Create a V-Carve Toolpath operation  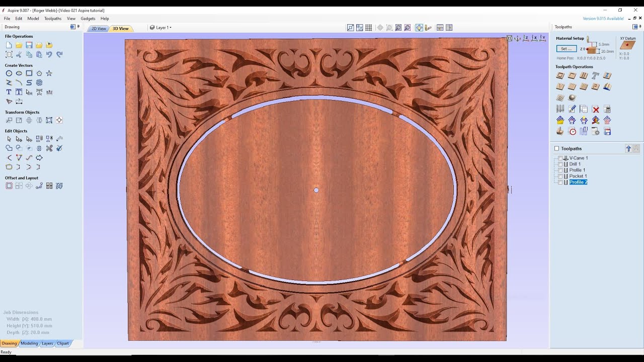[x=560, y=86]
